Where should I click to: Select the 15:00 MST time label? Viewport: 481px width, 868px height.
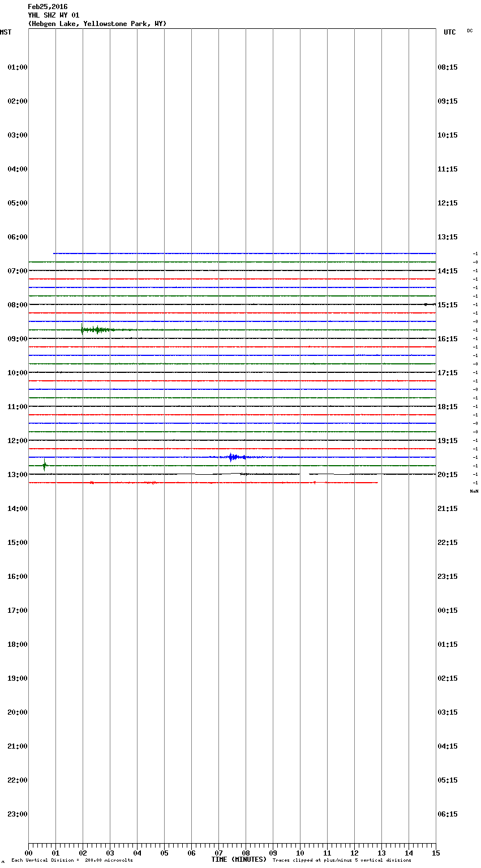[18, 543]
